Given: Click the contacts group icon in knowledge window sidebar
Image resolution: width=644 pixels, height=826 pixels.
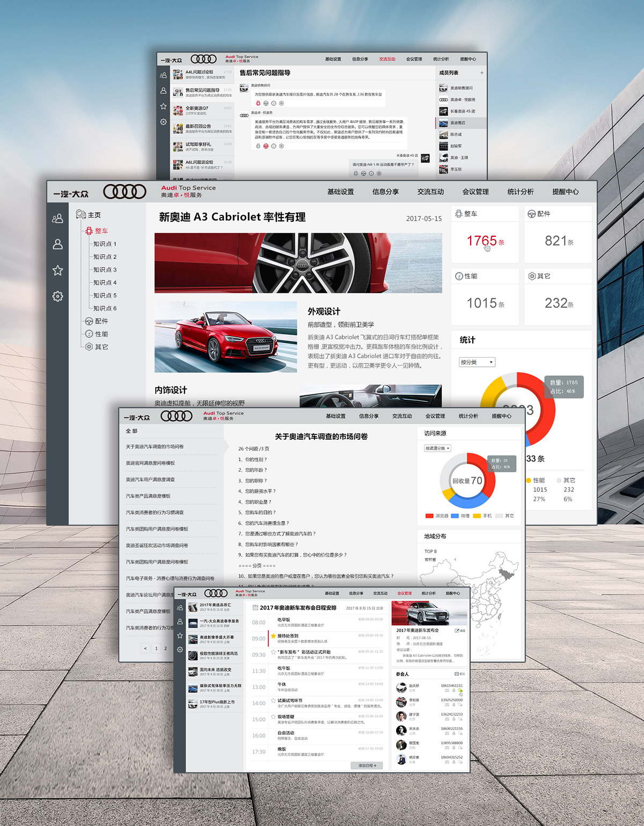Looking at the screenshot, I should click(57, 219).
